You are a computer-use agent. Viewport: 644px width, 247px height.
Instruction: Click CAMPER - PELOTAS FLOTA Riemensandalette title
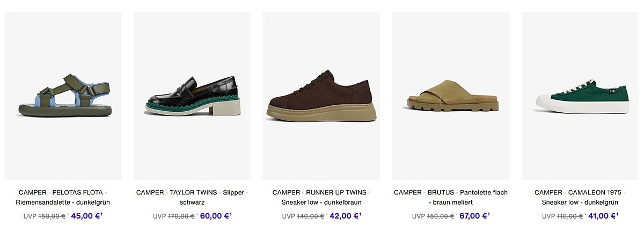coord(63,197)
